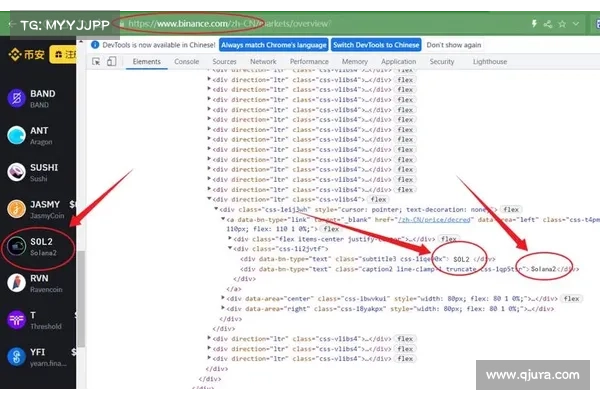Viewport: 600px width, 400px height.
Task: Click the BAND coin icon
Action: (x=16, y=98)
